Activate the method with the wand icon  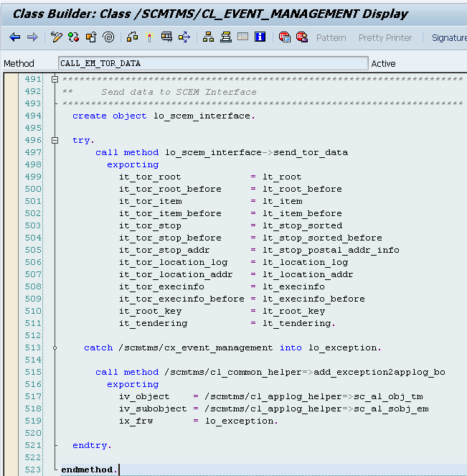coord(149,37)
